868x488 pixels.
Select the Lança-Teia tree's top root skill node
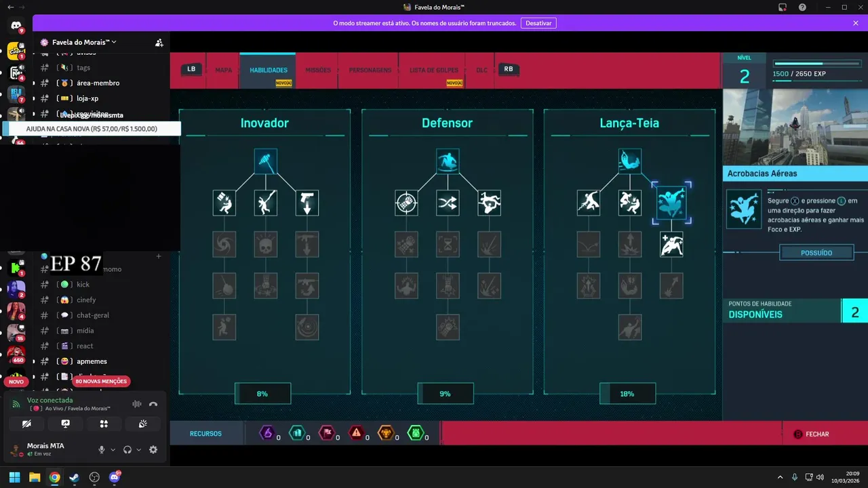point(630,161)
